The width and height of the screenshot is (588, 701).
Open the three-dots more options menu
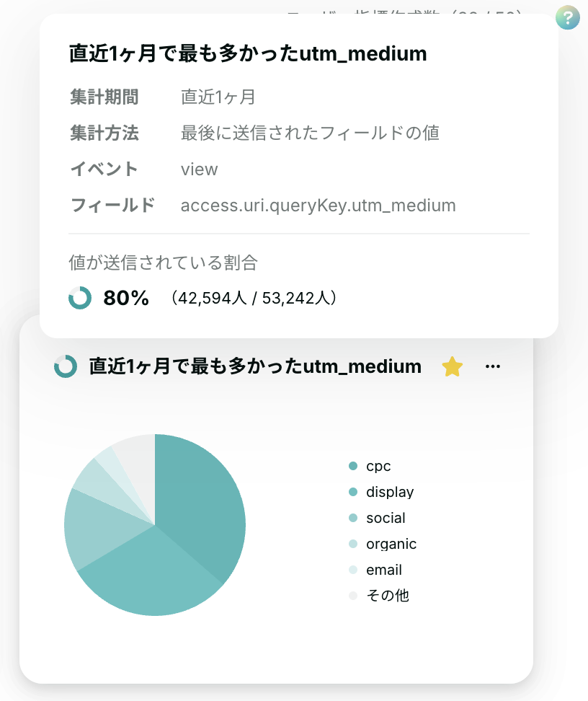(492, 366)
